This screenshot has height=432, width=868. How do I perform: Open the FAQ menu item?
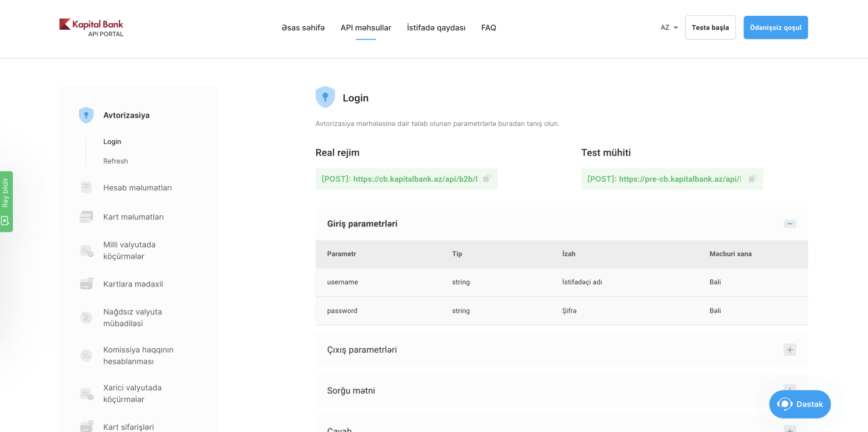click(488, 27)
